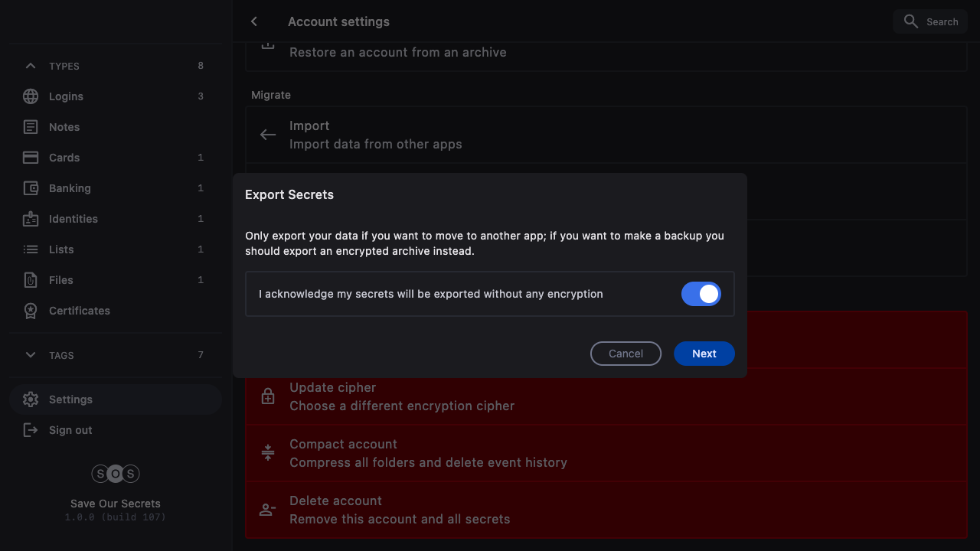Click the Identities badge icon
Viewport: 980px width, 551px height.
31,219
